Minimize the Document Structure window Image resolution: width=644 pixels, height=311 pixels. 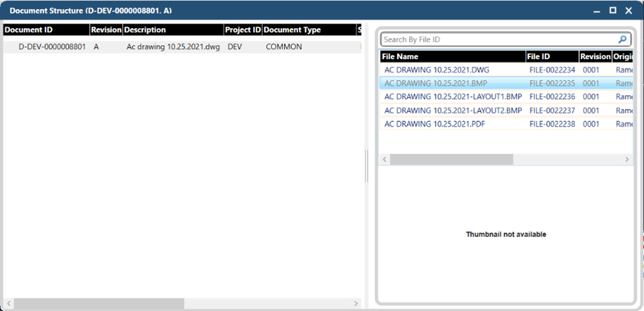tap(597, 10)
